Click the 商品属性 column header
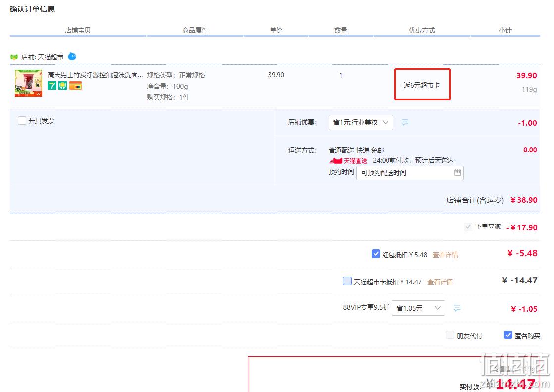Image resolution: width=554 pixels, height=392 pixels. (195, 30)
